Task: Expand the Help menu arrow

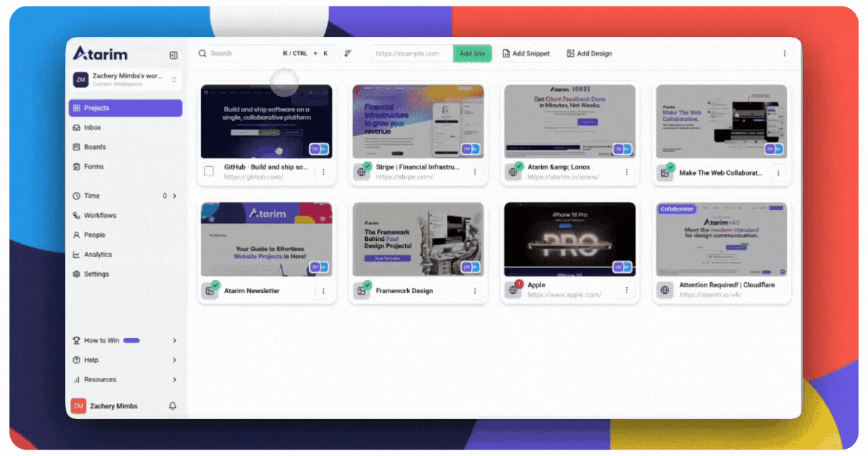Action: point(174,360)
